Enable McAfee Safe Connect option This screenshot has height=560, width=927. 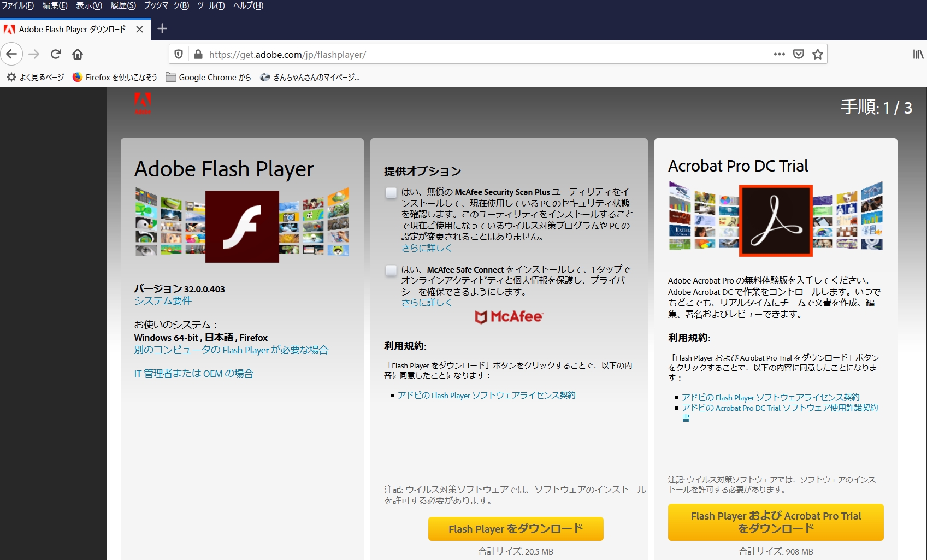click(391, 270)
